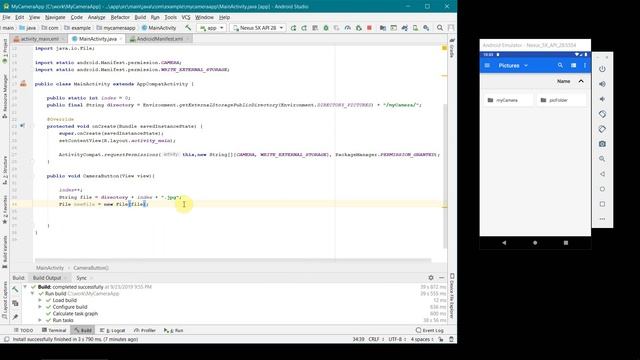Click the emulator volume down button
Image resolution: width=640 pixels, height=360 pixels.
point(602,99)
